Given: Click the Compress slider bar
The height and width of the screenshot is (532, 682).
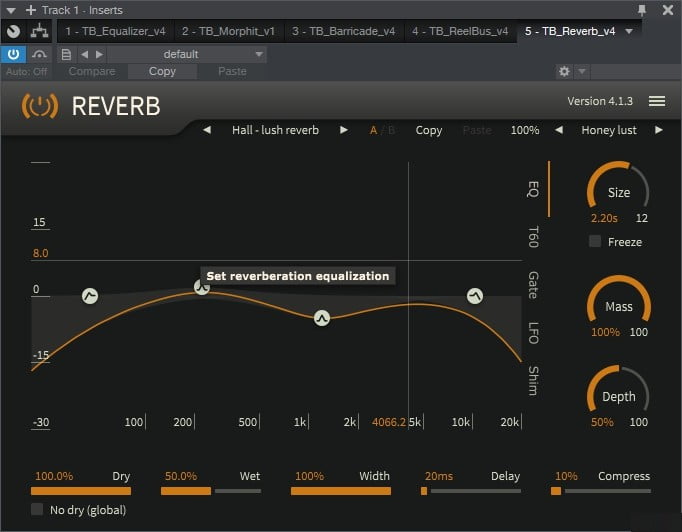Looking at the screenshot, I should (x=601, y=491).
